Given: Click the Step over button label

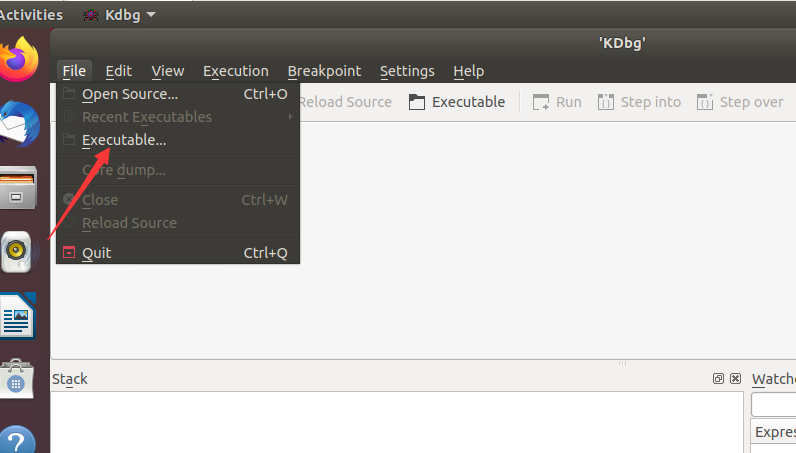Looking at the screenshot, I should coord(751,102).
